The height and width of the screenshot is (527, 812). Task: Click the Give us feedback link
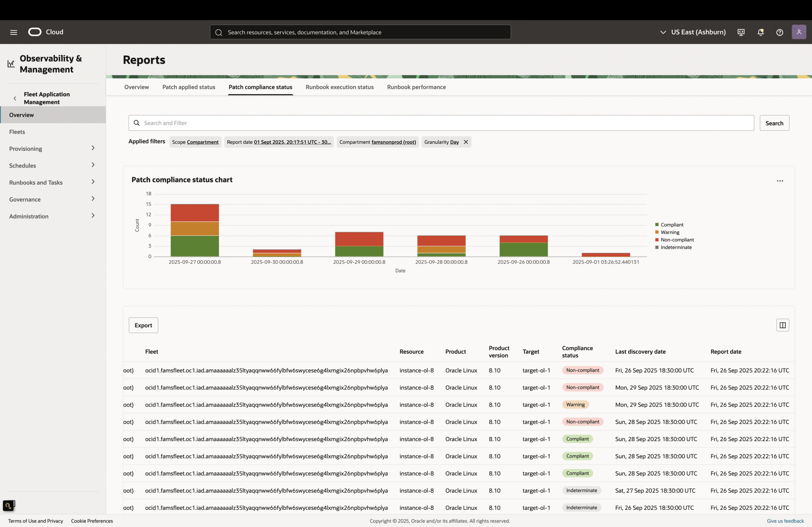click(x=785, y=521)
